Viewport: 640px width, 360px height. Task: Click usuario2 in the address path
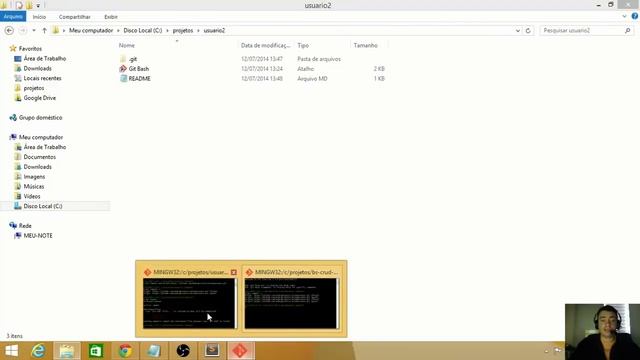point(214,31)
